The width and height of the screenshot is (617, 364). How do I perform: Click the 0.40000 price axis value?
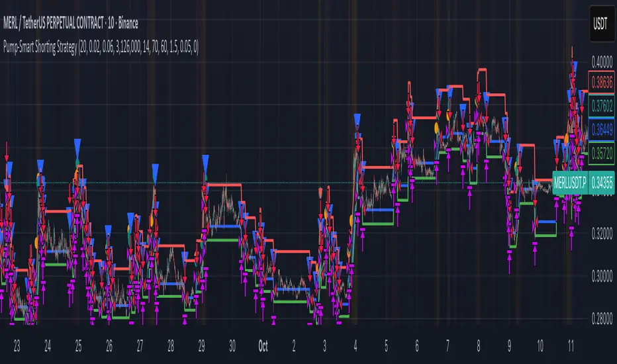(602, 62)
